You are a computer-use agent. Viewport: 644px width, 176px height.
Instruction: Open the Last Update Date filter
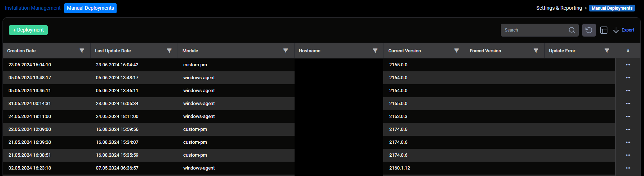[x=169, y=51]
